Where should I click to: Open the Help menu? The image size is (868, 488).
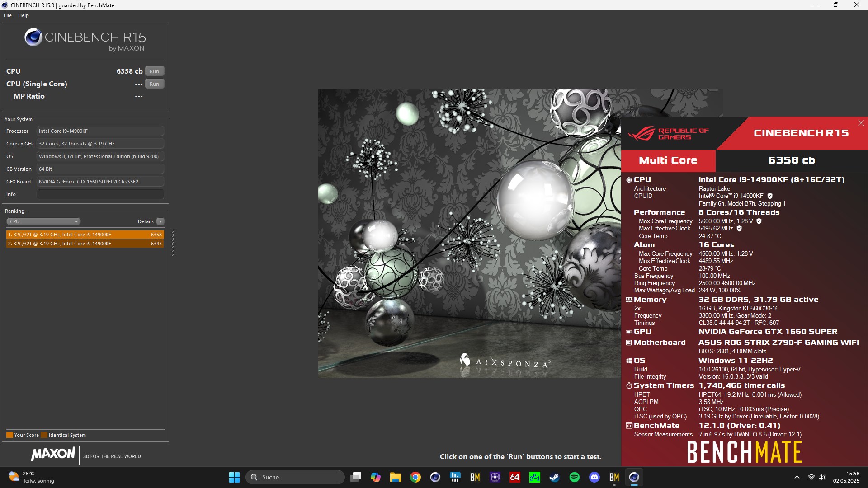(x=24, y=15)
